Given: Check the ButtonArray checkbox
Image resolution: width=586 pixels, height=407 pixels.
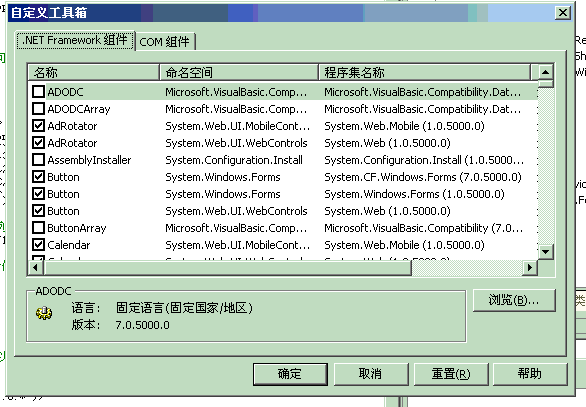Looking at the screenshot, I should [x=38, y=228].
